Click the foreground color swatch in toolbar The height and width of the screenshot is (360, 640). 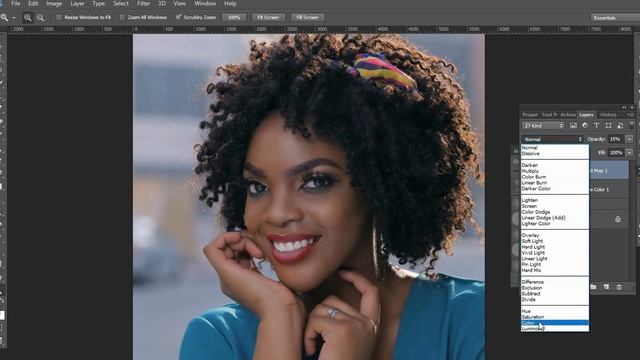pos(2,315)
